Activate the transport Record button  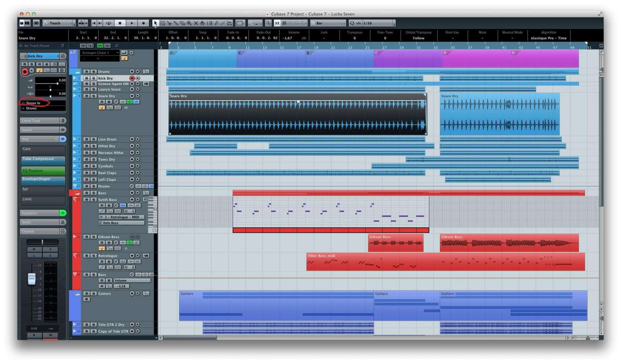pos(143,23)
